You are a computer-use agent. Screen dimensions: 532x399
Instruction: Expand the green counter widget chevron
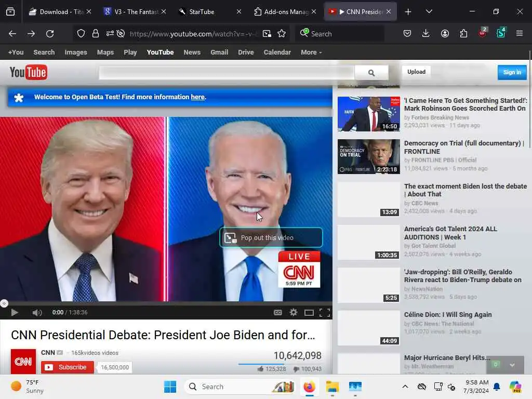point(512,365)
